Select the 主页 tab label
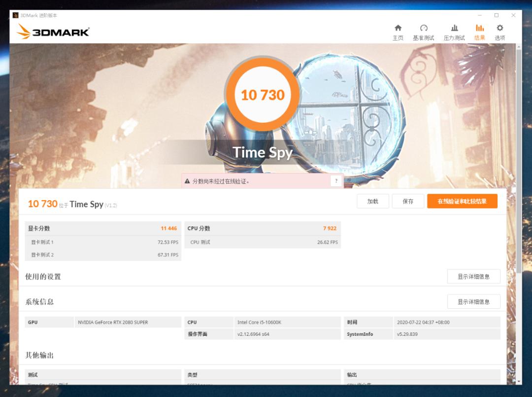This screenshot has width=532, height=397. click(x=398, y=37)
